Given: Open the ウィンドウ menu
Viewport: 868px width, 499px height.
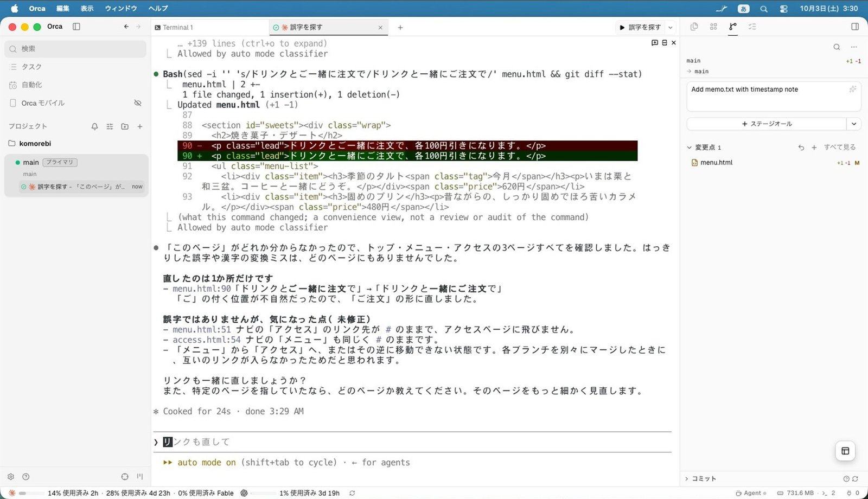Looking at the screenshot, I should click(x=121, y=8).
